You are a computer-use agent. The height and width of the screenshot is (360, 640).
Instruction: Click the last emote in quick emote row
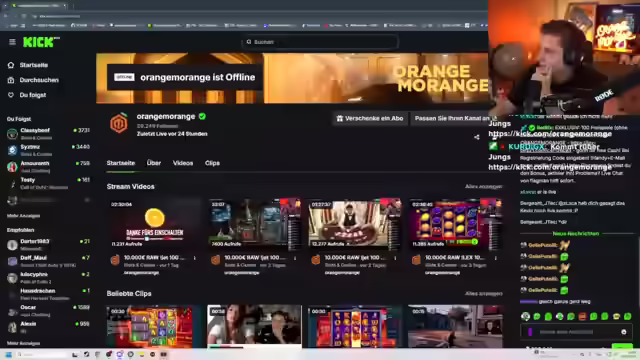click(x=628, y=316)
